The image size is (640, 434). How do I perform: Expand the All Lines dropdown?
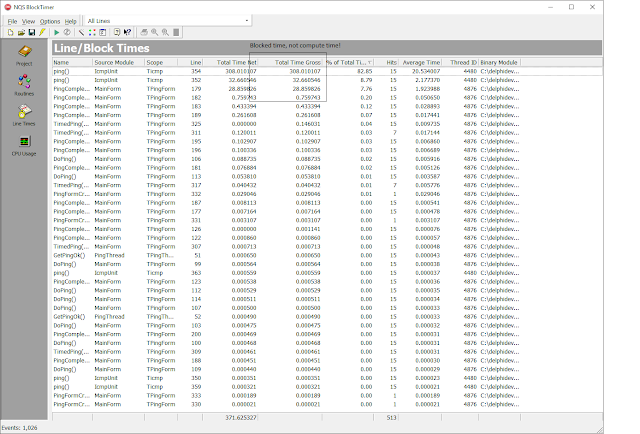click(x=247, y=21)
